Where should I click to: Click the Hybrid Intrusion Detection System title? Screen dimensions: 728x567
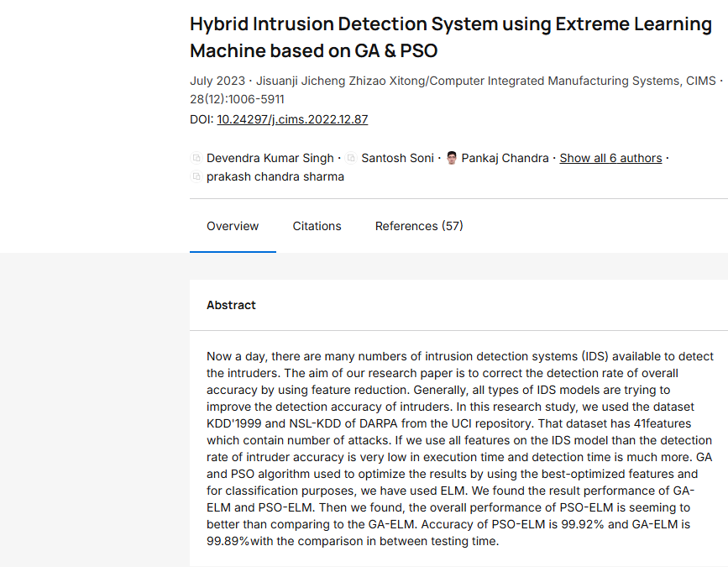(x=450, y=37)
